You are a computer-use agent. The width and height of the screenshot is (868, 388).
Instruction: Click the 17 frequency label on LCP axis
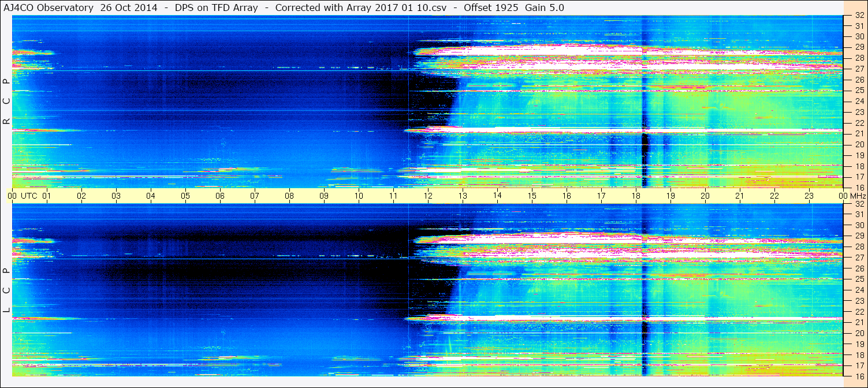tap(859, 365)
